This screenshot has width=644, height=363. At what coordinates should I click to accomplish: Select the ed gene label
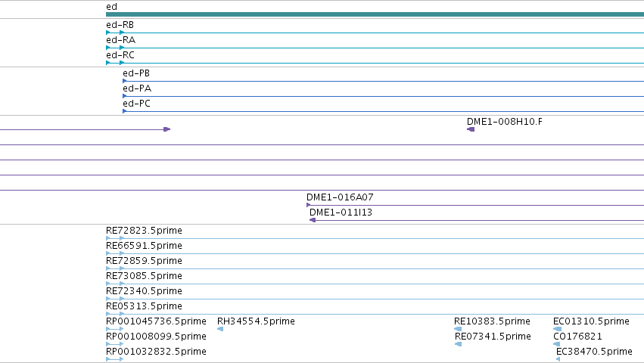point(111,7)
